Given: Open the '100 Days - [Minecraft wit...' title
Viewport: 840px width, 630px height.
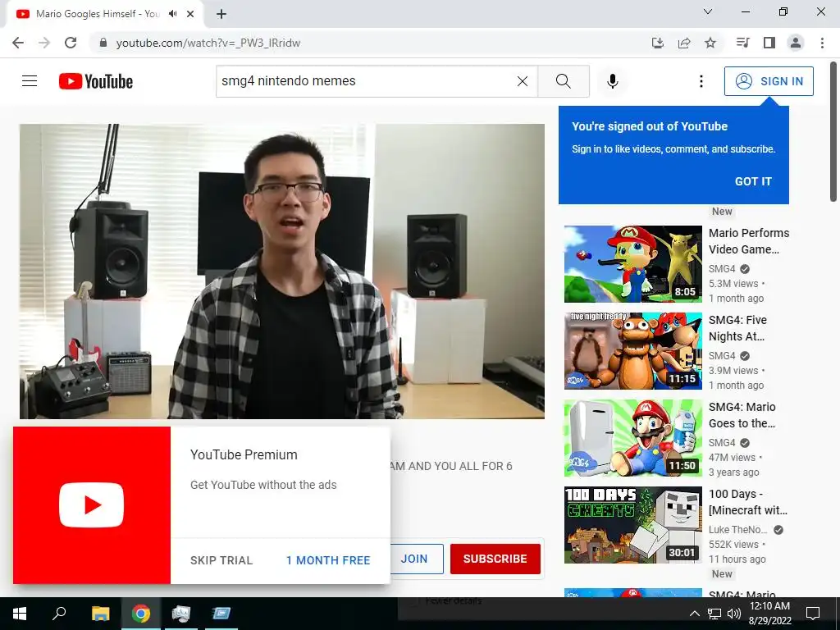Looking at the screenshot, I should pyautogui.click(x=748, y=502).
